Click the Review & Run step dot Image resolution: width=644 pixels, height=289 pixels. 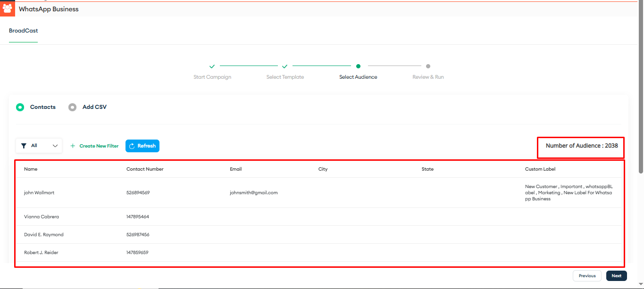(428, 66)
